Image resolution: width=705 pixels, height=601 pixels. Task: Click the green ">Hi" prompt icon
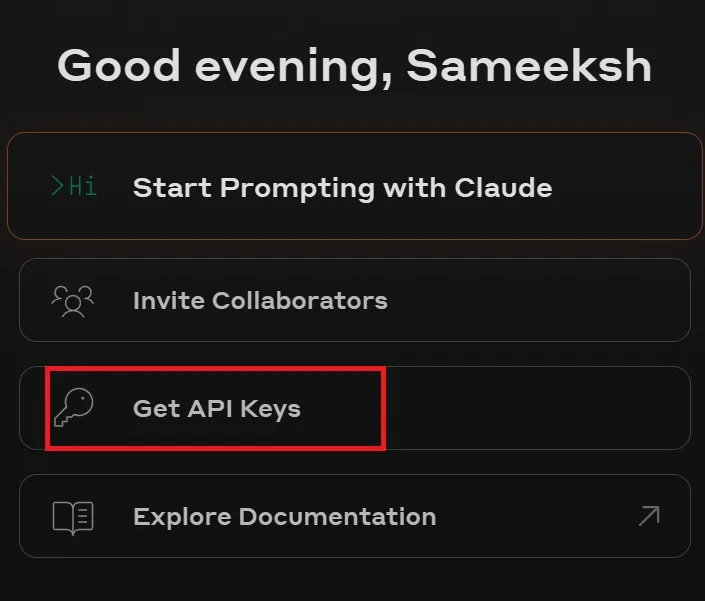coord(74,186)
